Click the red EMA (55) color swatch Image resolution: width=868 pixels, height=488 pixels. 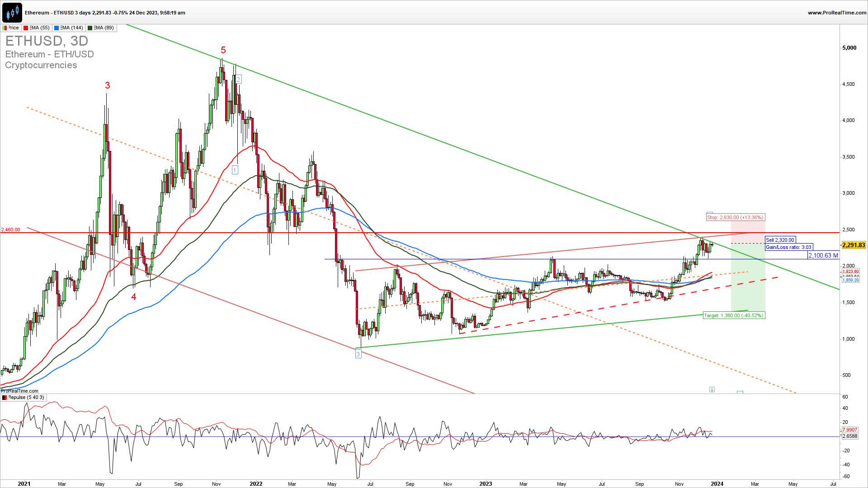pyautogui.click(x=26, y=28)
